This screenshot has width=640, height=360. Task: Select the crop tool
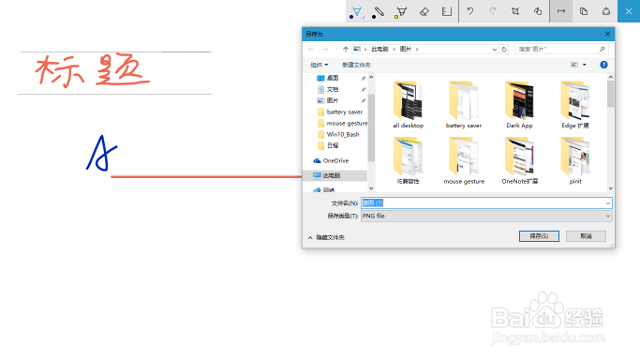516,11
